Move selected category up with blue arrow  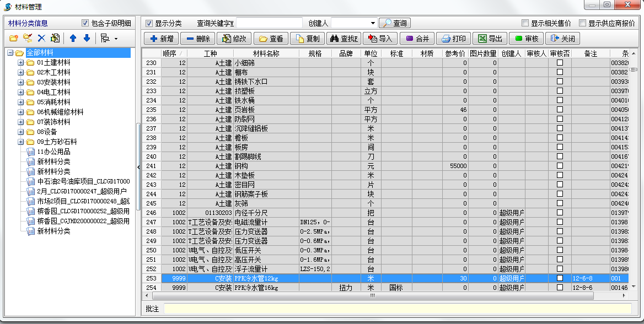click(x=73, y=38)
